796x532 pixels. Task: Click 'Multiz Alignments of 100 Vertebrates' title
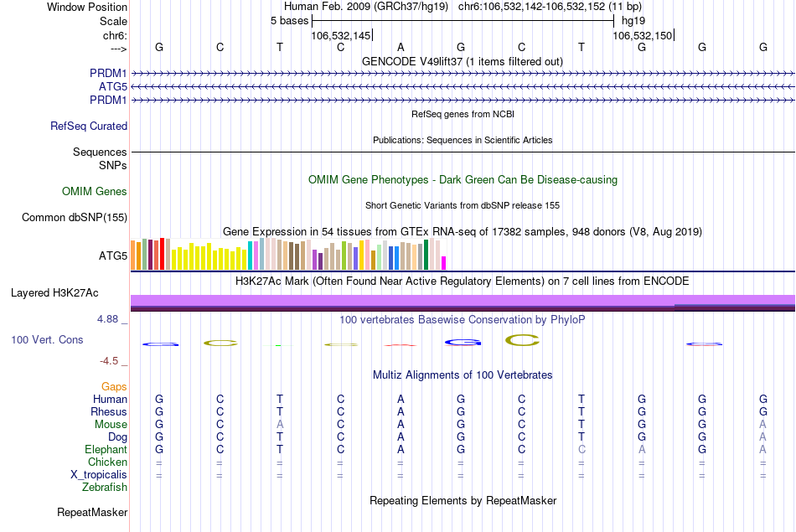(x=463, y=375)
